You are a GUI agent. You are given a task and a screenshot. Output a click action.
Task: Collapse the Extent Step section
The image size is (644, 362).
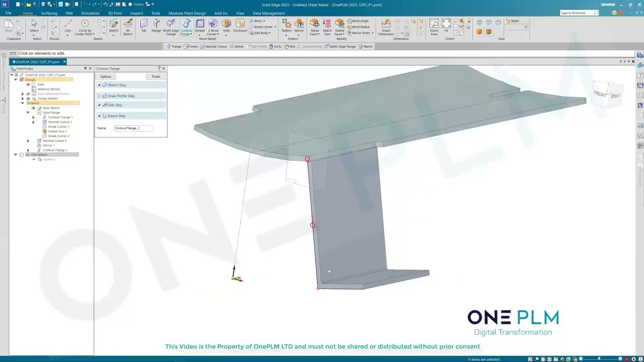[99, 116]
